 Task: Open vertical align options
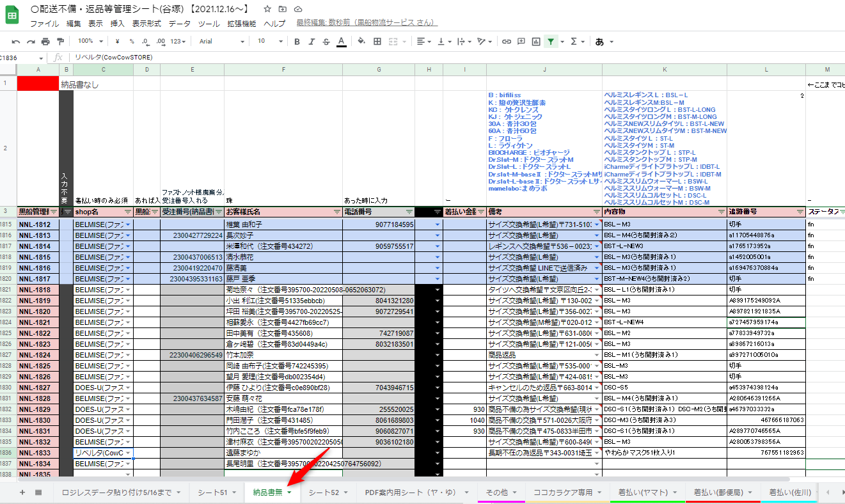443,41
